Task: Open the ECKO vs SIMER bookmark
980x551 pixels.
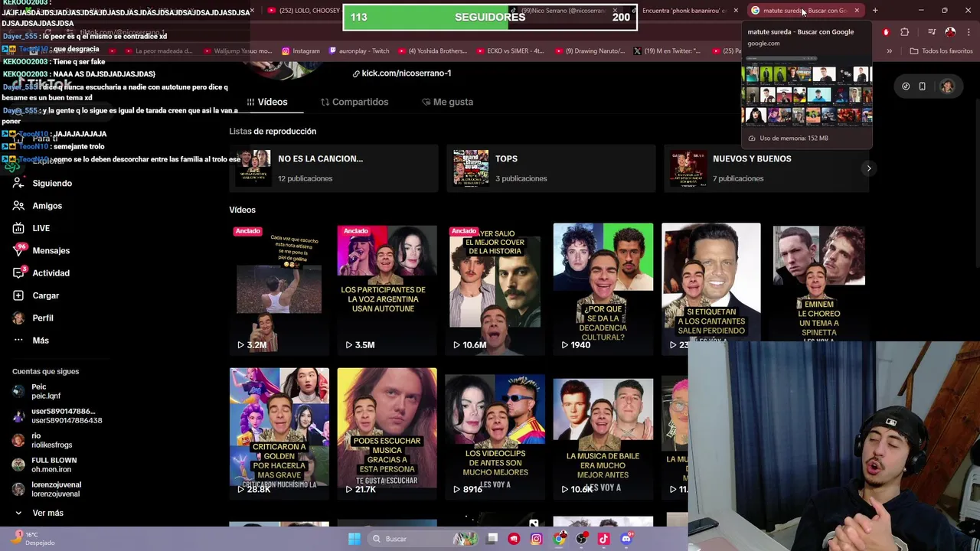Action: (510, 51)
